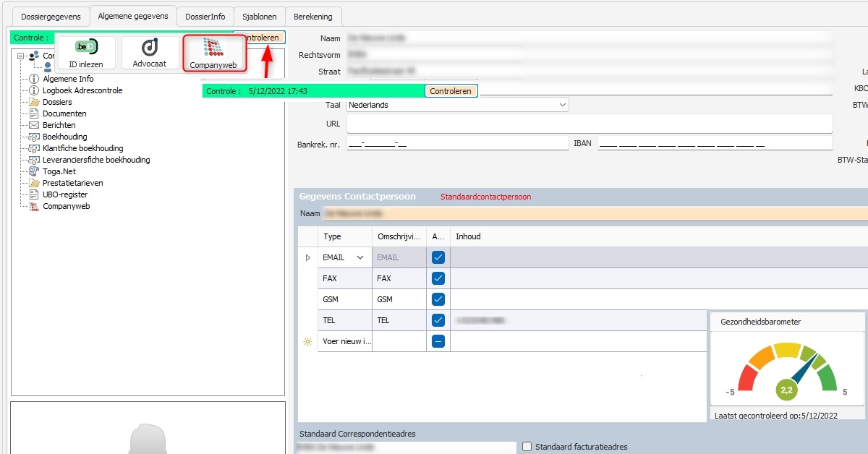Open Leveranciersfiche boekhouding node

pos(96,160)
